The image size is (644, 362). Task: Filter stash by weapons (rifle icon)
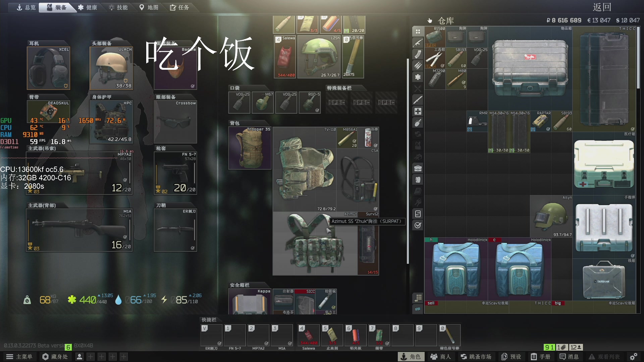pos(418,43)
